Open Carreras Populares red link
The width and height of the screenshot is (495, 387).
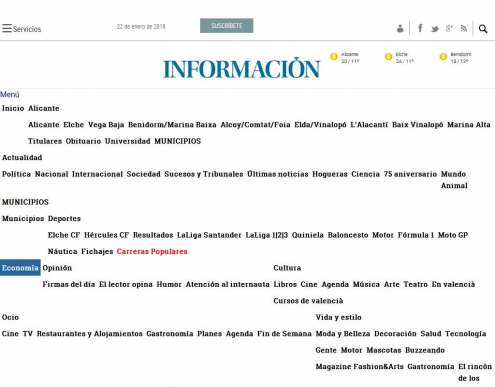click(x=152, y=251)
